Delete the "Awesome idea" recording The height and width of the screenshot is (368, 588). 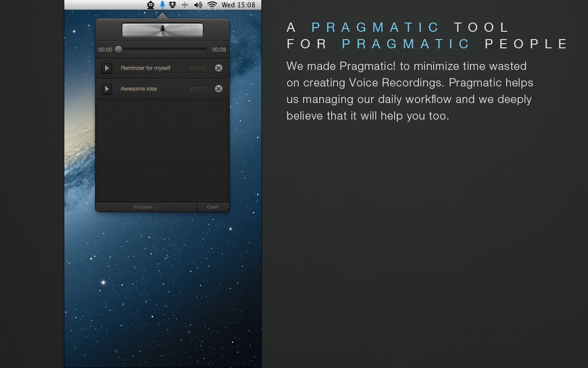(219, 89)
